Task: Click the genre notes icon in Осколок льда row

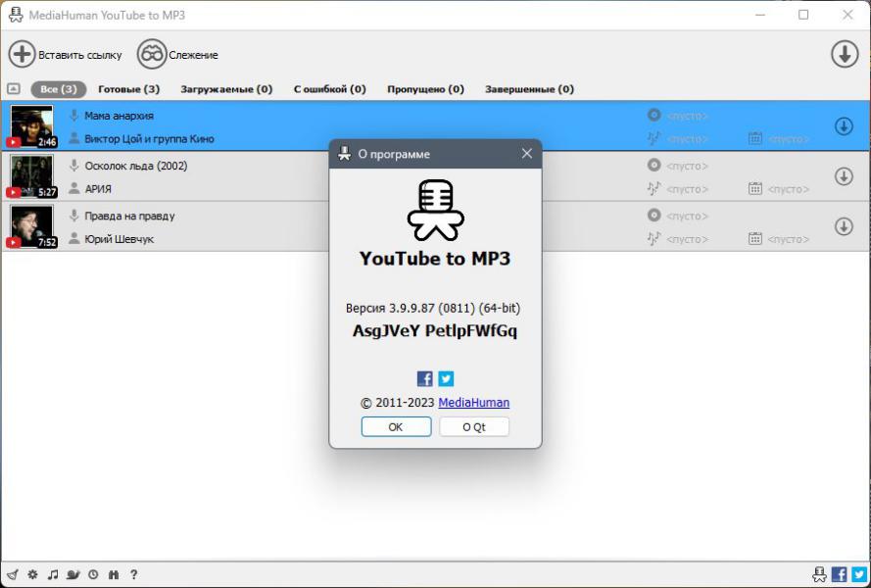Action: 653,188
